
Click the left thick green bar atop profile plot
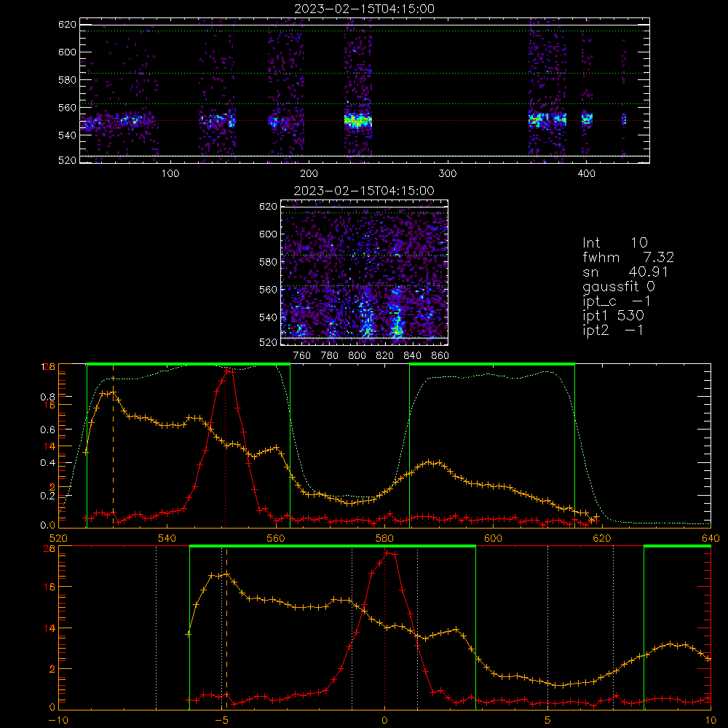tap(189, 364)
